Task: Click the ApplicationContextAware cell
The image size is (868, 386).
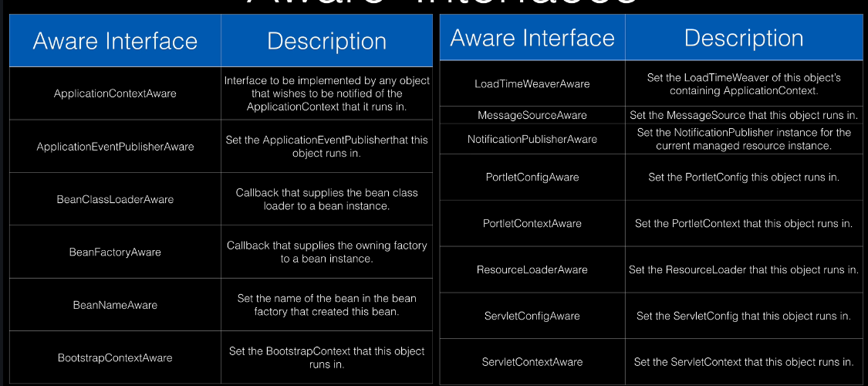Action: click(115, 93)
